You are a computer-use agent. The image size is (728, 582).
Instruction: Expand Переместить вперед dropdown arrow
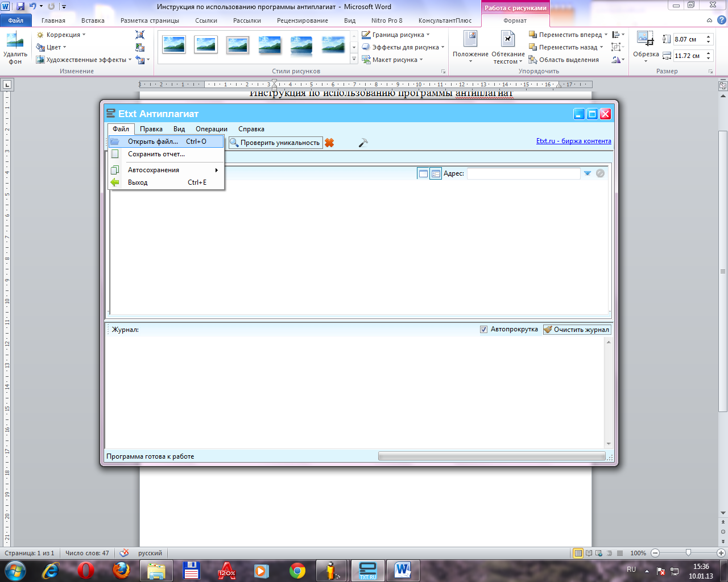click(606, 35)
